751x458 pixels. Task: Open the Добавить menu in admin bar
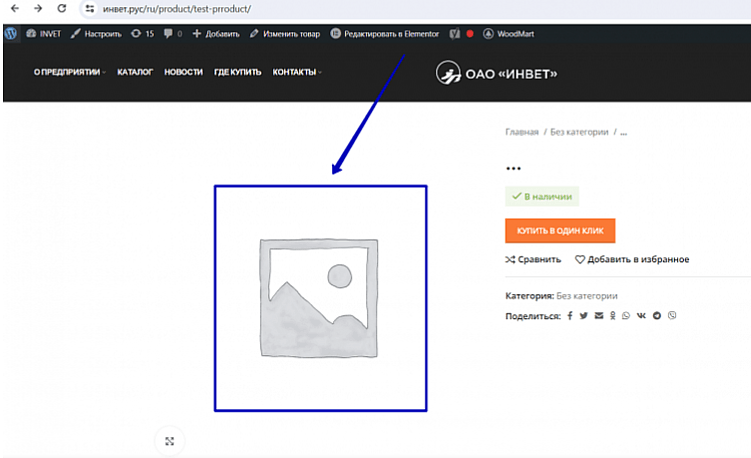tap(216, 34)
